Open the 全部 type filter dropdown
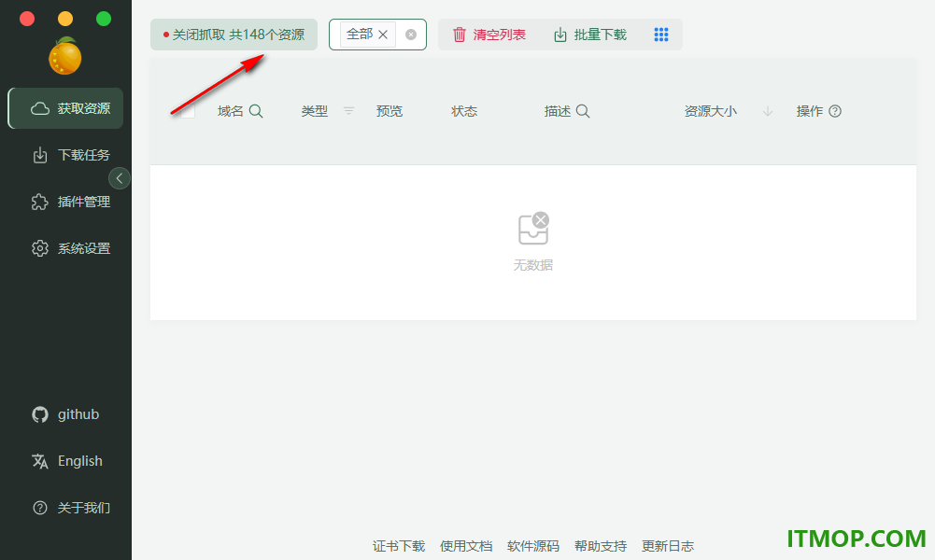 click(377, 35)
